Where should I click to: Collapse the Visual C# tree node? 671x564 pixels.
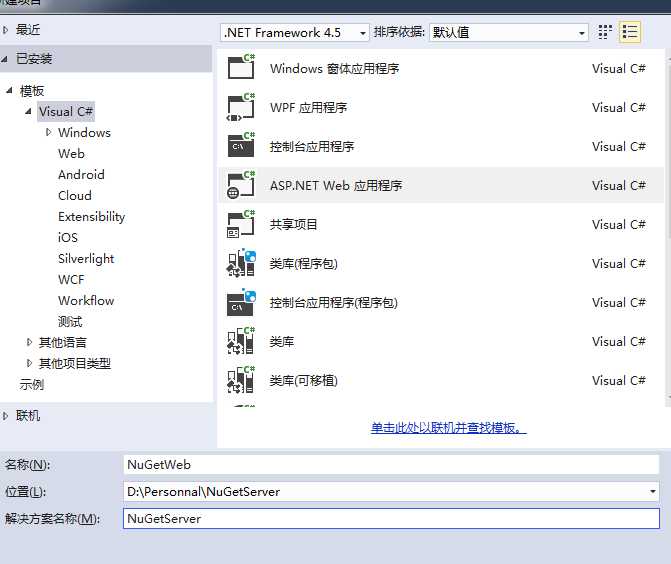click(29, 111)
